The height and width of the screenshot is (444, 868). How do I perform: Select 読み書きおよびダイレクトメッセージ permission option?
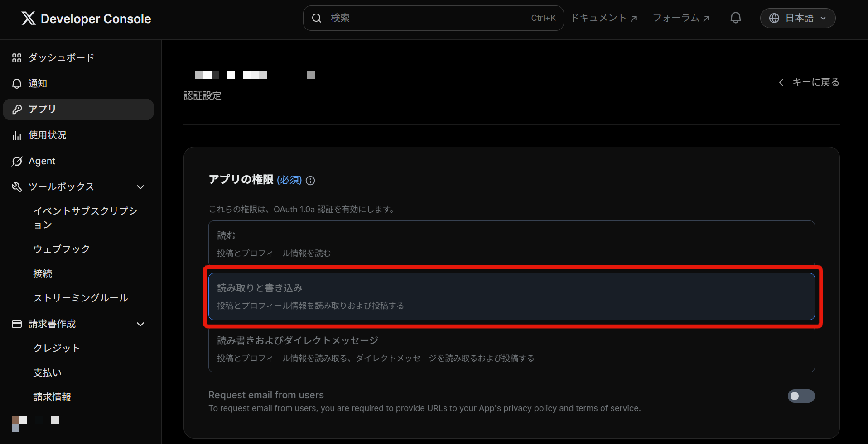511,349
